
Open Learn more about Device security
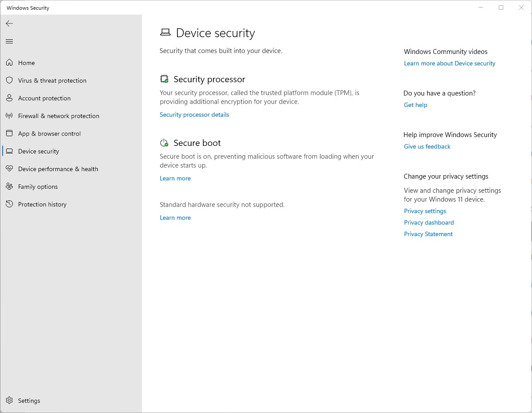450,63
